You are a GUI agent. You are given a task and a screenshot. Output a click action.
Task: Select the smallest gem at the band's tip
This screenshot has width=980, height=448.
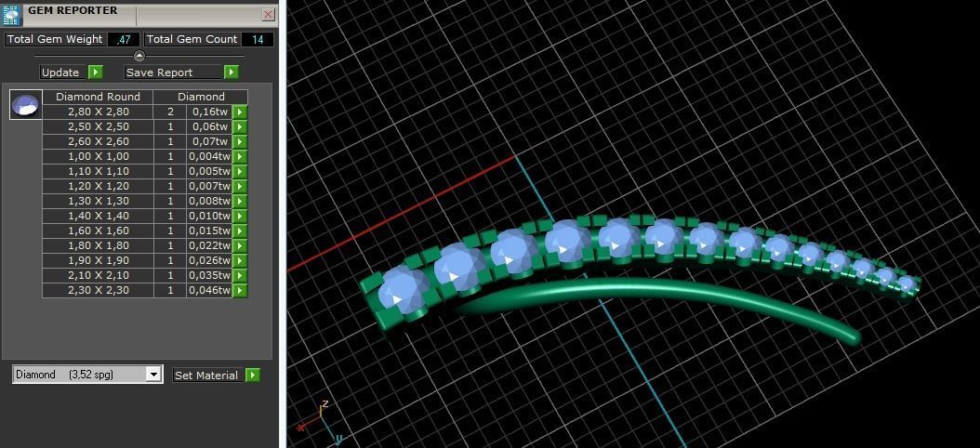coord(907,285)
